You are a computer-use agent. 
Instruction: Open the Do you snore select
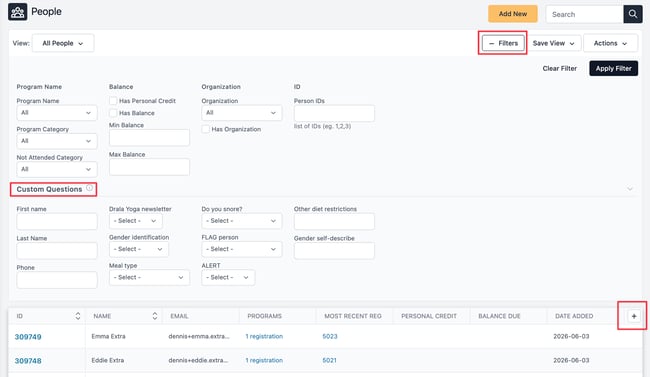(242, 221)
